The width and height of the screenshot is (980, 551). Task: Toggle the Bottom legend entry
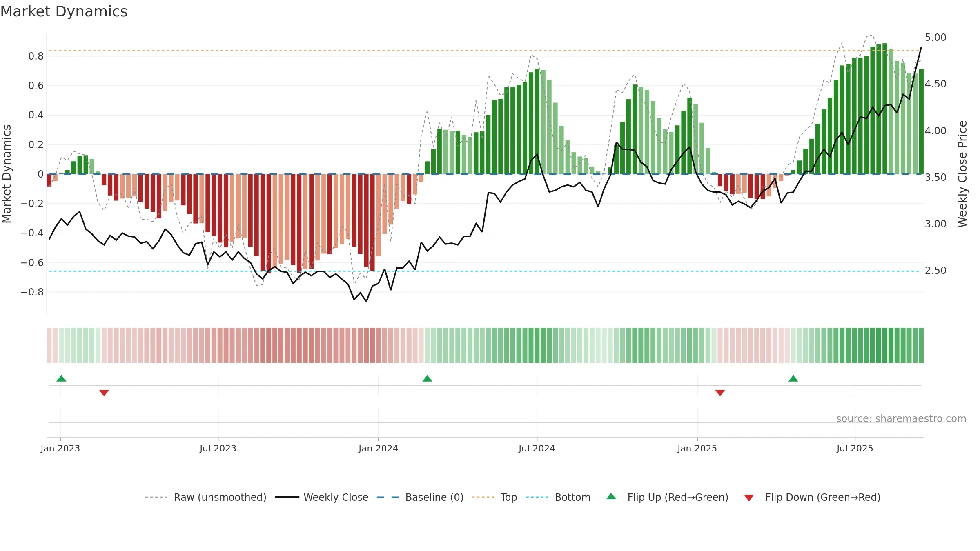[559, 497]
